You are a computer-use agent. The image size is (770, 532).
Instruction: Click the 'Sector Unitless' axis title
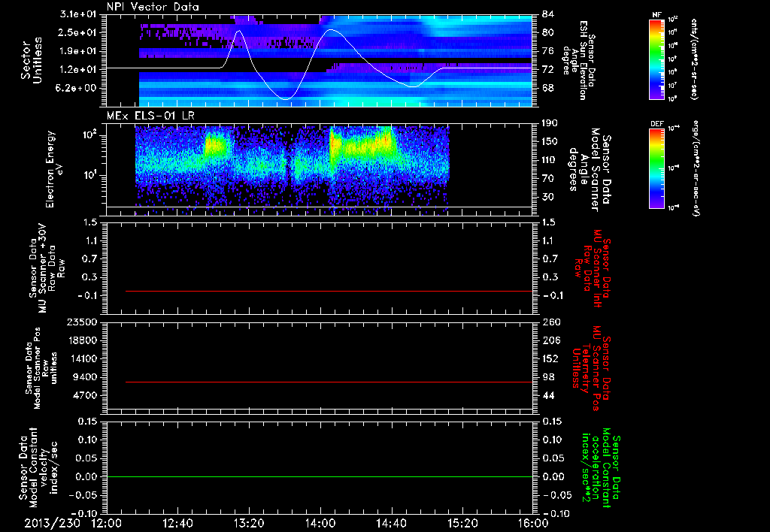32,60
